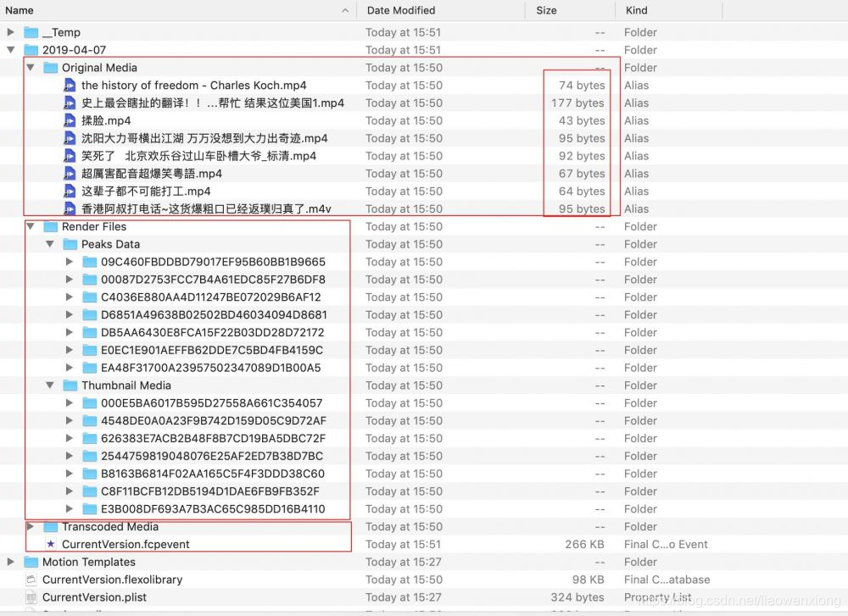
Task: Click folder icon of D6851A49638B02502BD46034094D8681
Action: (x=90, y=314)
